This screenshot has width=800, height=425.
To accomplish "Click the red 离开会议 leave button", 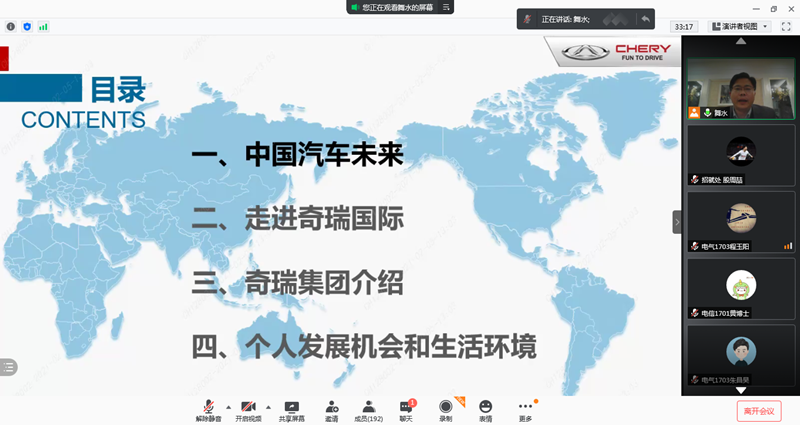I will [759, 411].
